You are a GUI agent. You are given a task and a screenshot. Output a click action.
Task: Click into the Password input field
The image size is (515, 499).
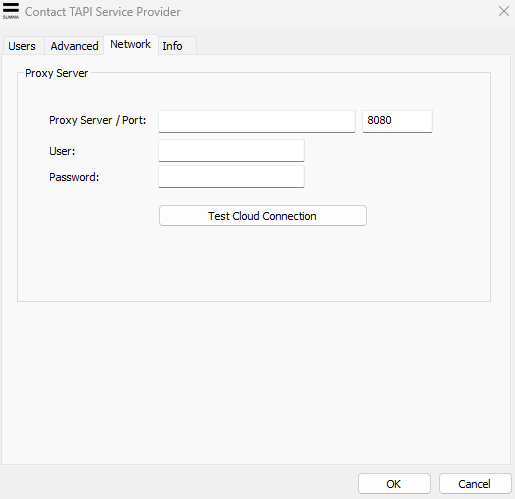231,177
